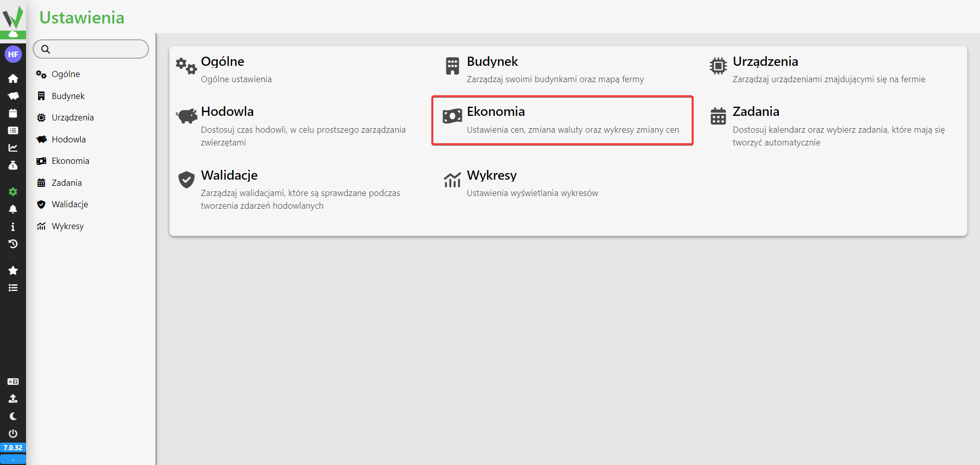Toggle dark mode with the moon icon

tap(13, 417)
